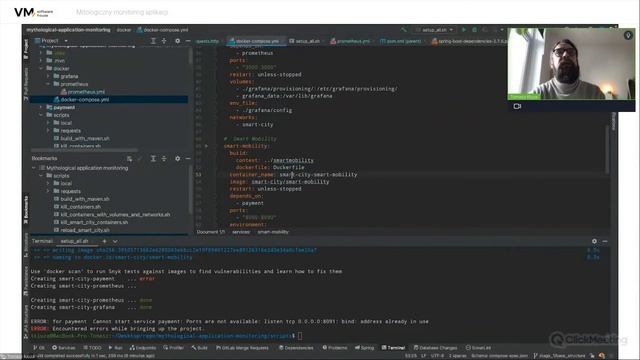Open the Build tool window button
The height and width of the screenshot is (360, 640).
(x=200, y=348)
